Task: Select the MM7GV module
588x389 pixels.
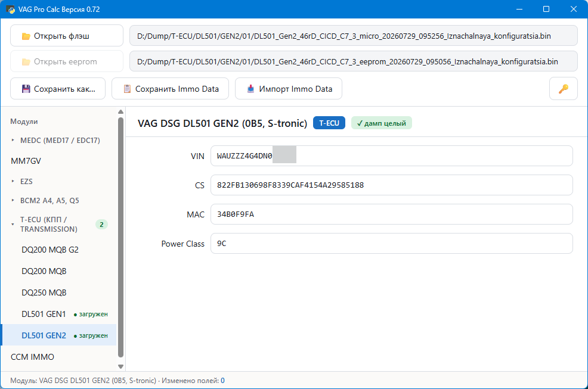Action: click(x=26, y=161)
